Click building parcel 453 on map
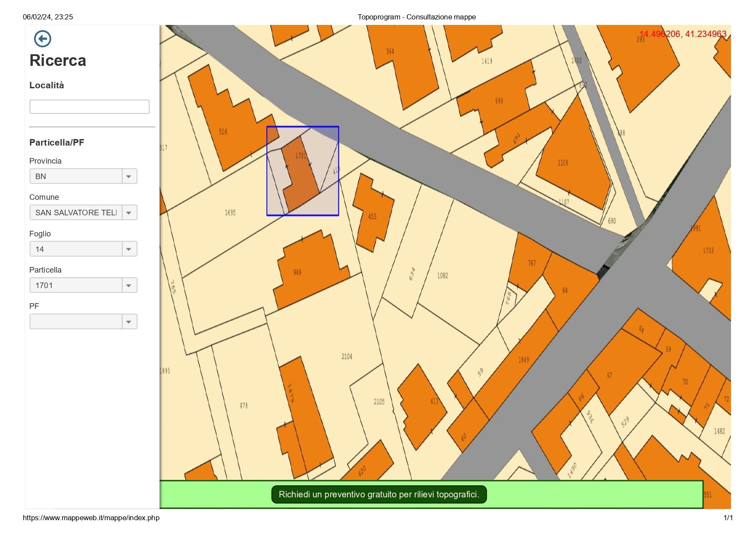The image size is (756, 534). click(x=373, y=213)
